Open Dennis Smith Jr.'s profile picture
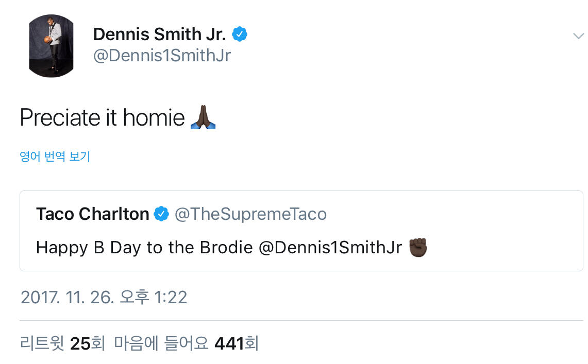The image size is (588, 364). pyautogui.click(x=51, y=46)
